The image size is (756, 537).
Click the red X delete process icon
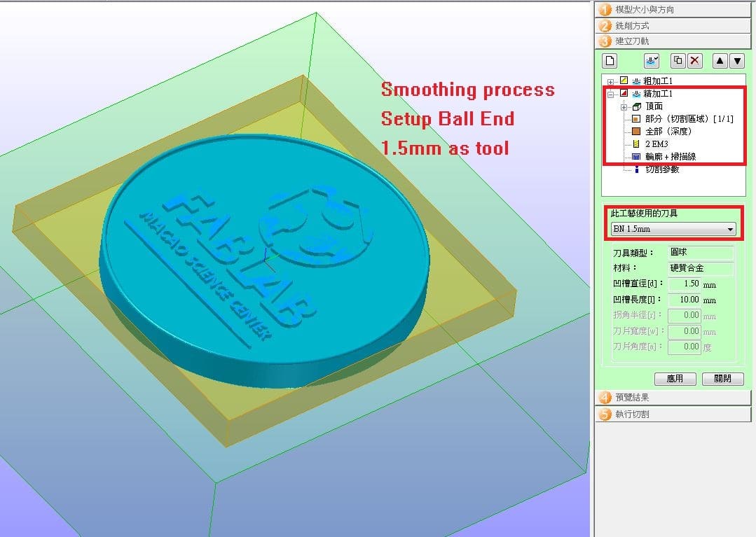tap(694, 61)
